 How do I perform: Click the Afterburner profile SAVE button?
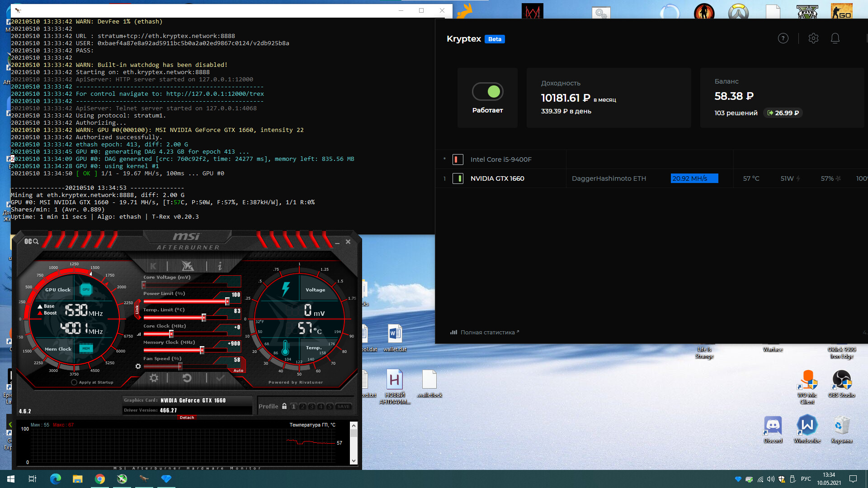pos(344,406)
